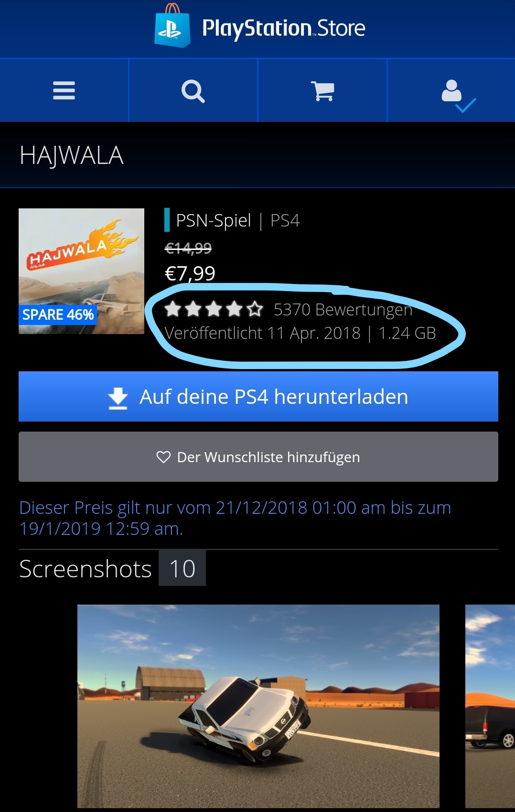View the second partially visible screenshot
Viewport: 515px width, 812px height.
coord(490,706)
